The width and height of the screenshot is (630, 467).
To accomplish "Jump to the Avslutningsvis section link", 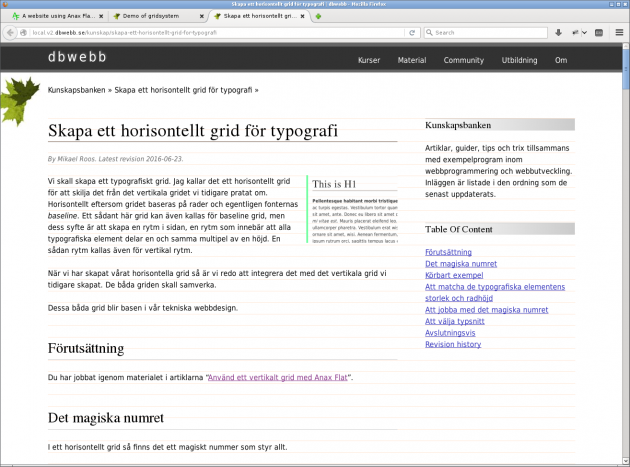I will point(450,333).
